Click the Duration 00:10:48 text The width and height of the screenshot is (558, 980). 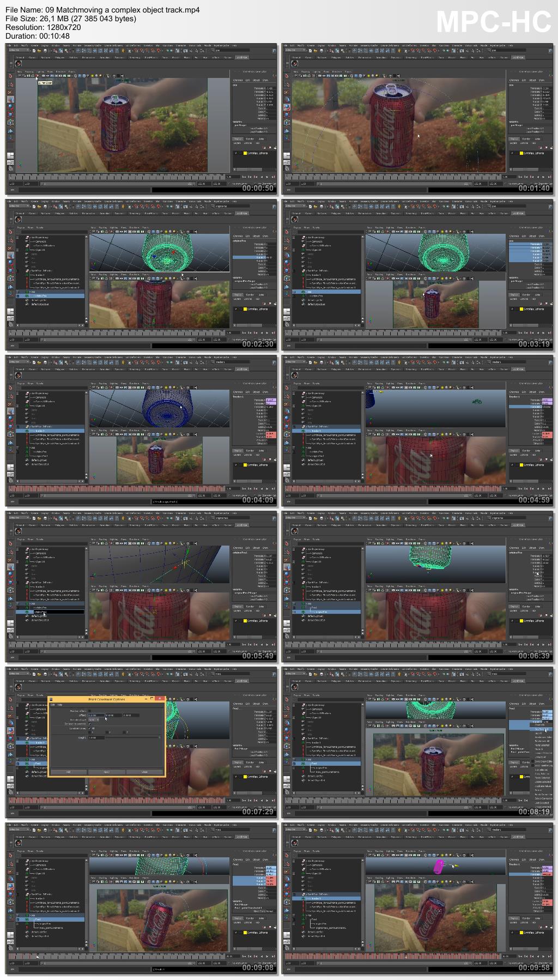click(38, 36)
